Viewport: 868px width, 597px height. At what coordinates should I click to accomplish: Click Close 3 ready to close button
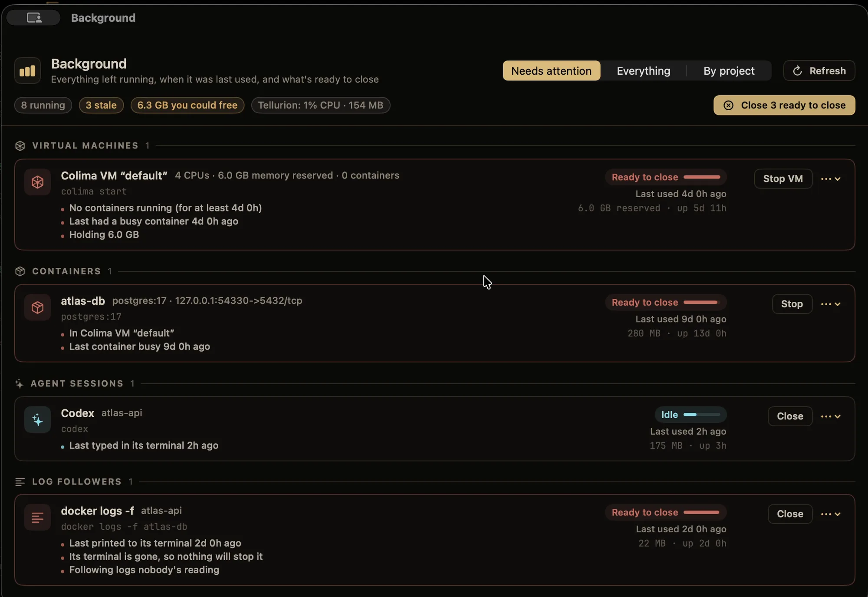pos(784,106)
